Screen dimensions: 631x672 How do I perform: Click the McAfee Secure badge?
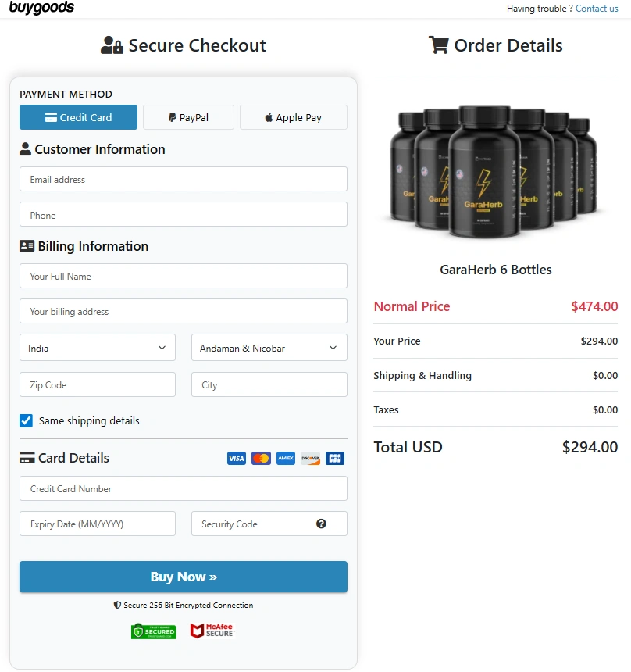(212, 631)
